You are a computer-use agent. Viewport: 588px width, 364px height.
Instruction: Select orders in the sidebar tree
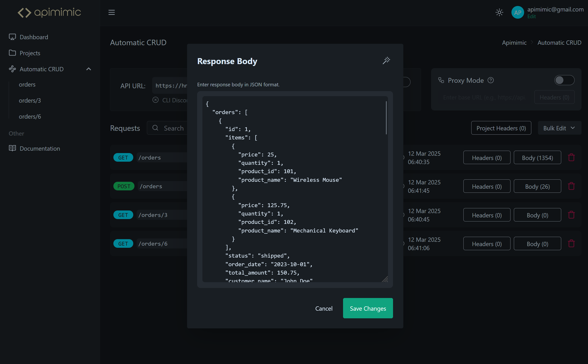pyautogui.click(x=27, y=84)
